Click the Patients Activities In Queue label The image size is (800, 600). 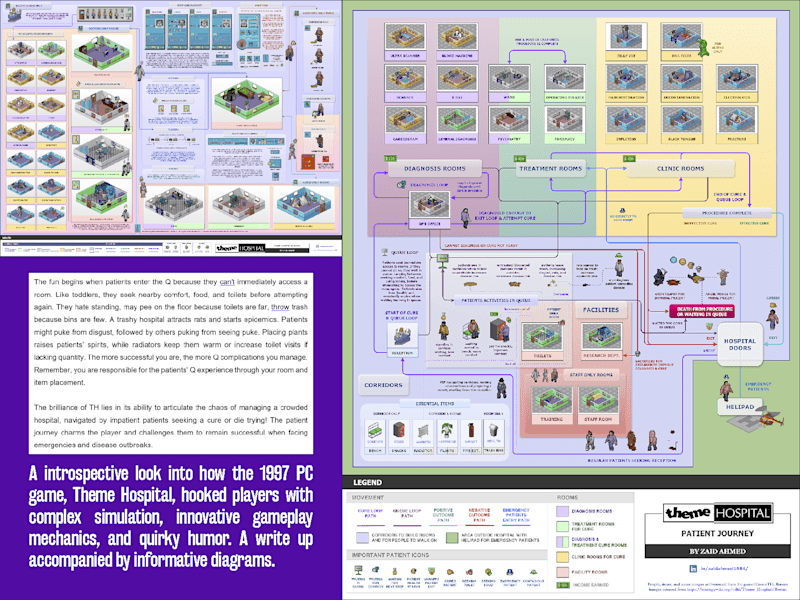click(495, 301)
